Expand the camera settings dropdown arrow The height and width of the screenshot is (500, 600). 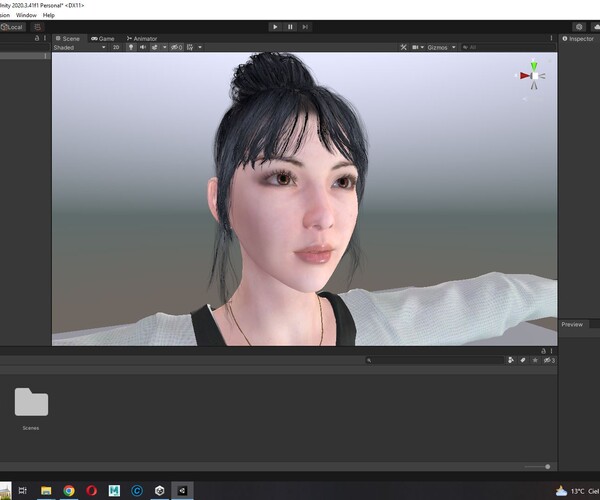coord(422,47)
